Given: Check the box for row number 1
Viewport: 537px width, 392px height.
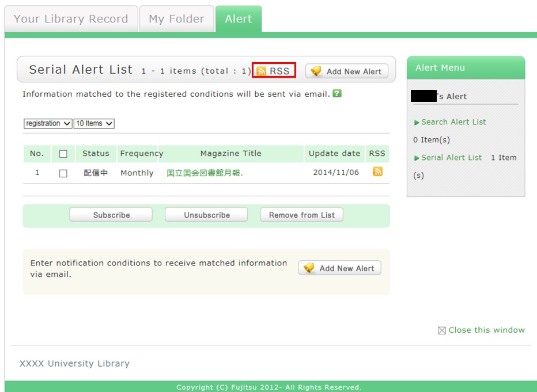Looking at the screenshot, I should 63,173.
